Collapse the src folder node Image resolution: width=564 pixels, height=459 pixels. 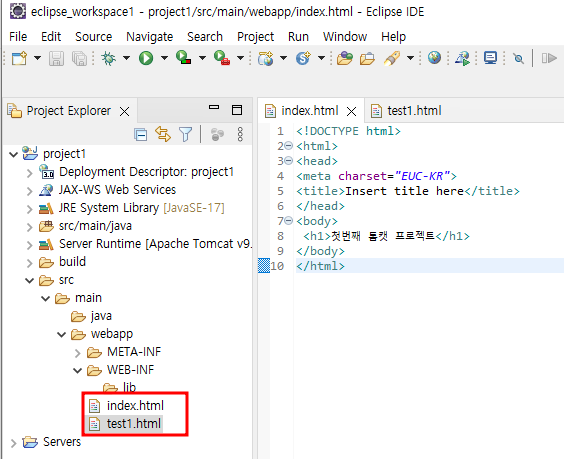tap(29, 281)
